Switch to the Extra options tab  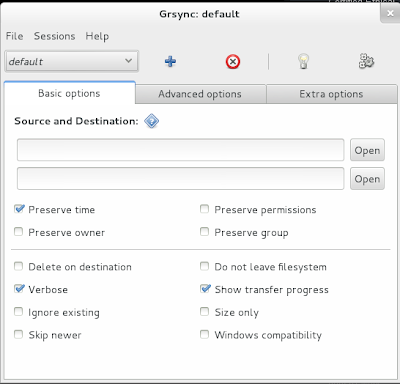(x=331, y=94)
